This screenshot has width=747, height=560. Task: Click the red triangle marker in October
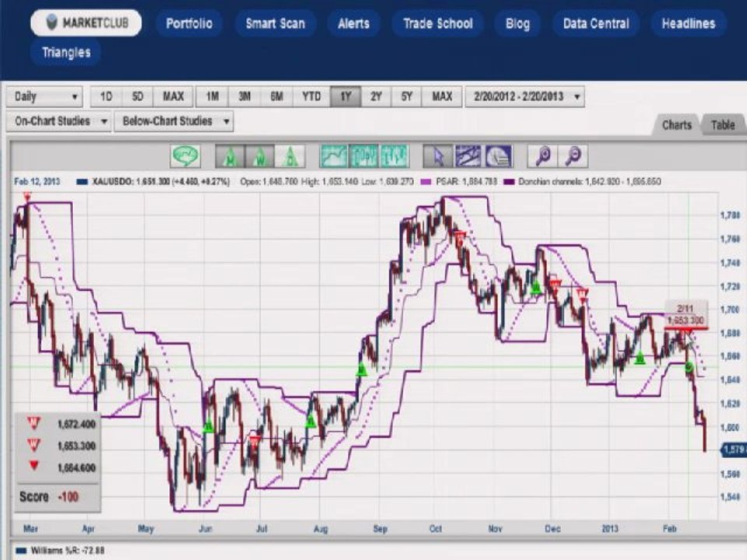tap(460, 236)
